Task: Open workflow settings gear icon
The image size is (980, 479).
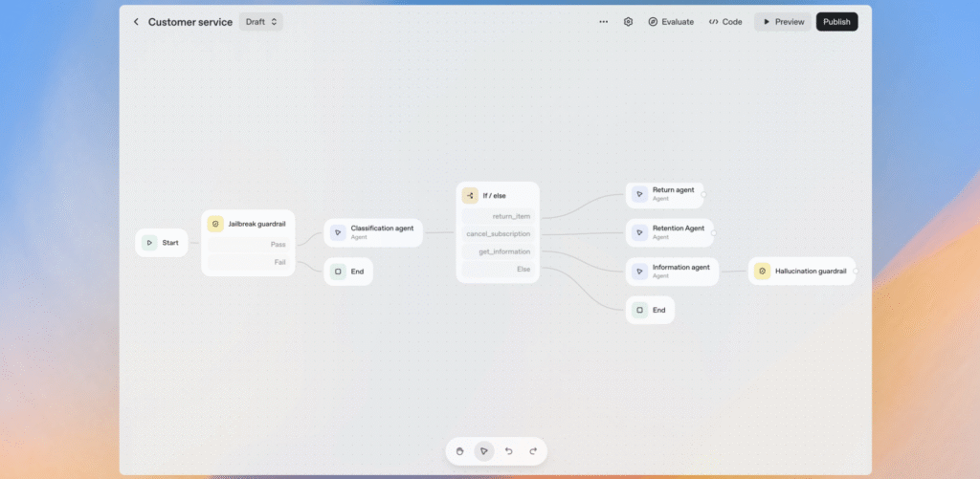Action: coord(629,22)
